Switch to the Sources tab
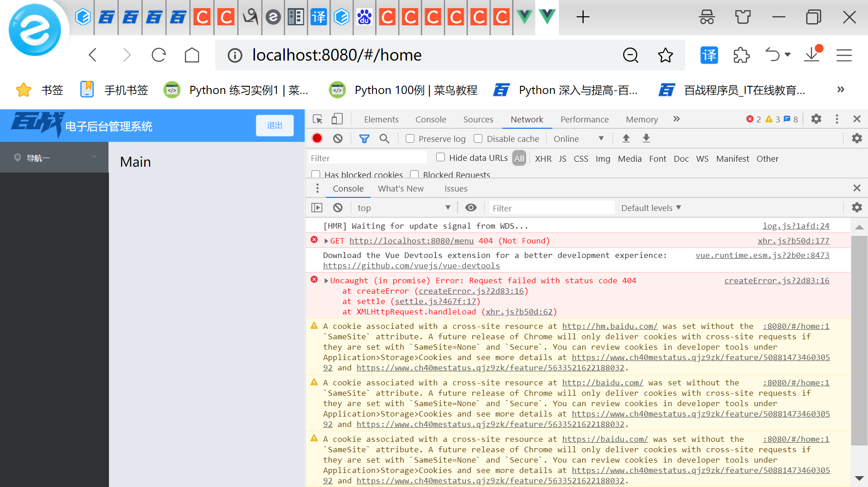 (x=478, y=119)
